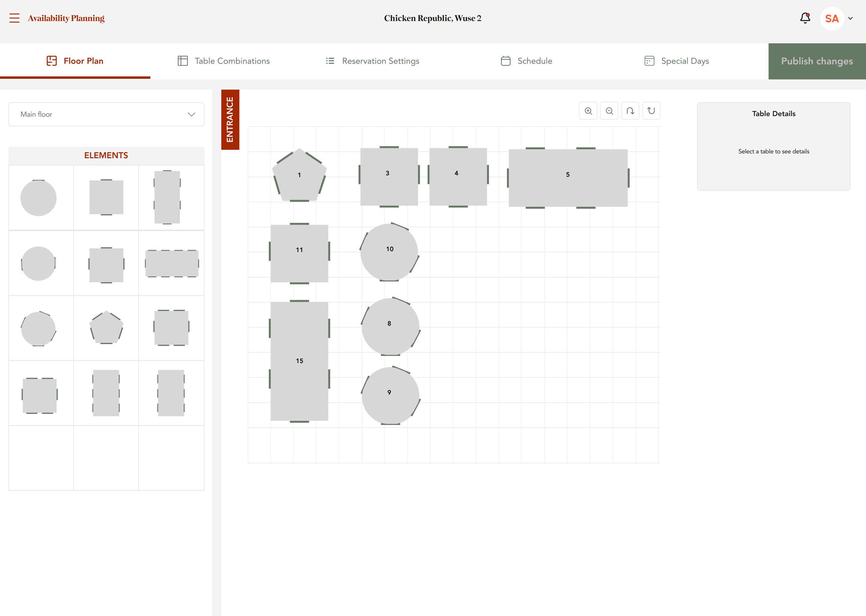866x616 pixels.
Task: Click the SA user avatar
Action: tap(832, 18)
